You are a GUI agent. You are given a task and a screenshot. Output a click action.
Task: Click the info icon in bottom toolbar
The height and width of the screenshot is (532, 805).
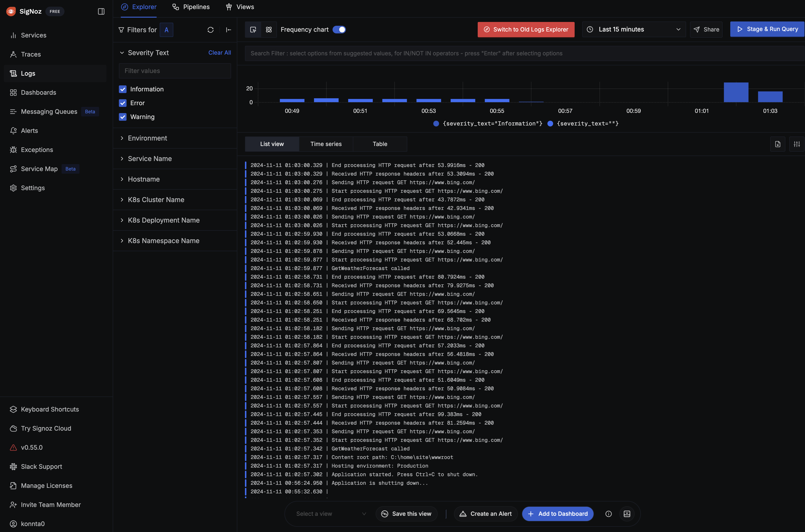609,514
